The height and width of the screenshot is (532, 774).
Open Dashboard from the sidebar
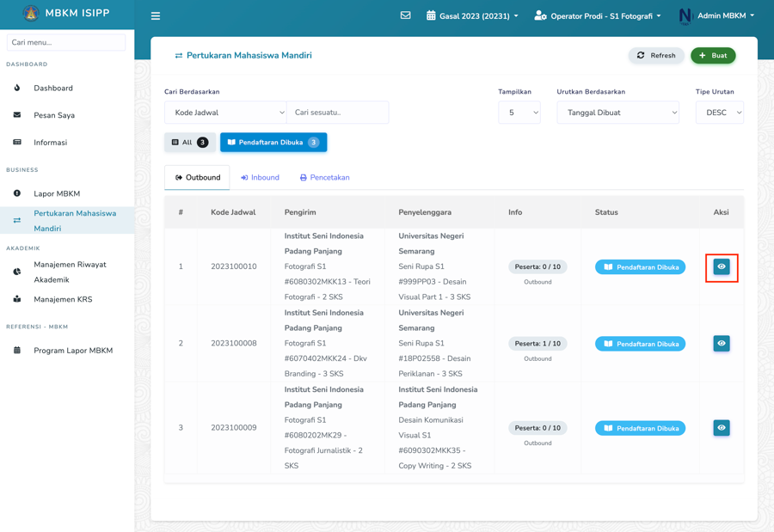click(53, 88)
